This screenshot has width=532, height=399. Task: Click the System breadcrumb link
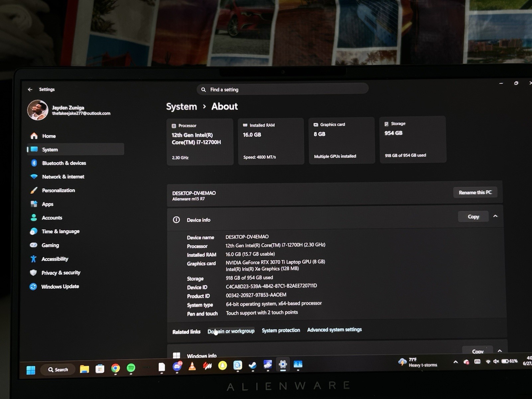pyautogui.click(x=182, y=107)
